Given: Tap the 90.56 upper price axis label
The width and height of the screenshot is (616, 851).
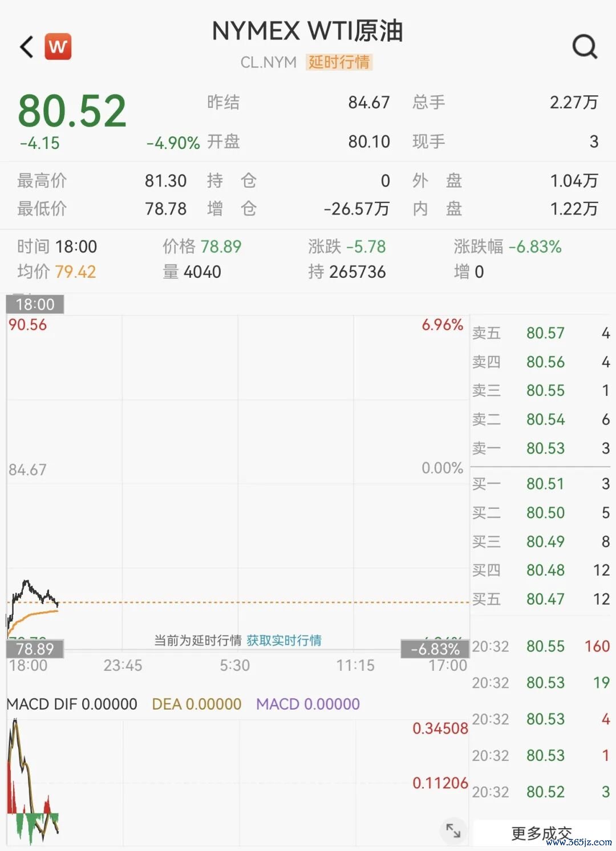Looking at the screenshot, I should pyautogui.click(x=27, y=325).
